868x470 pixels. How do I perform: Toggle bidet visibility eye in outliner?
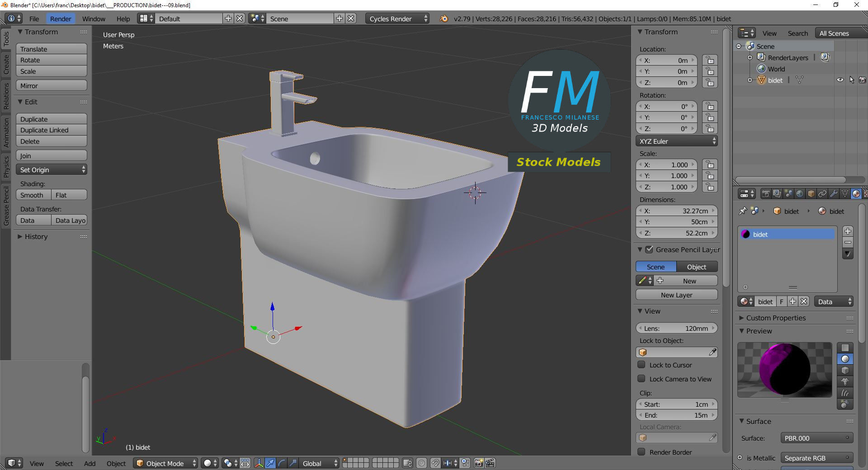[840, 80]
